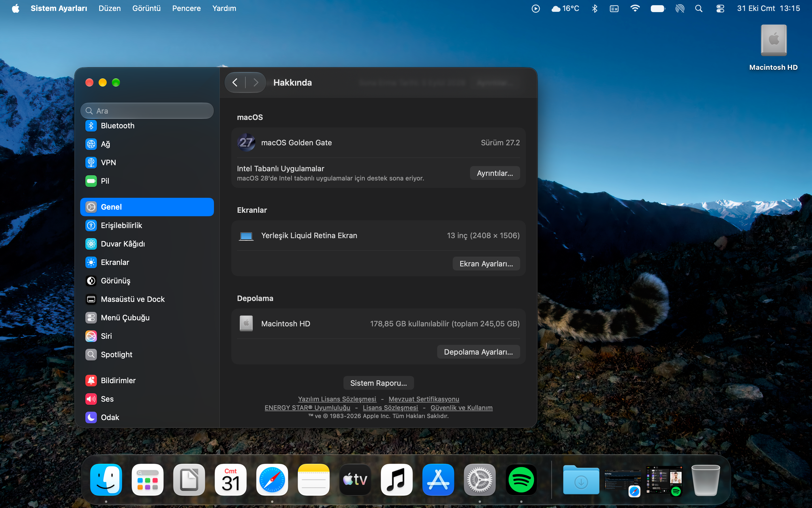Open Erişilebilirlik settings pane
This screenshot has width=812, height=508.
[x=147, y=225]
